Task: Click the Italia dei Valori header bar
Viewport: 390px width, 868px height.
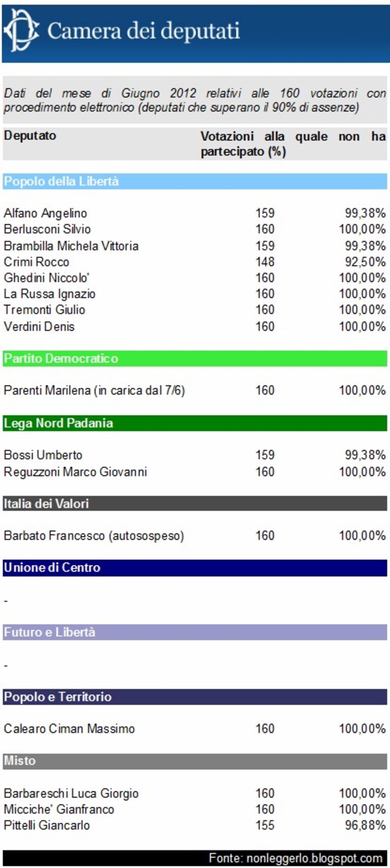Action: (195, 503)
